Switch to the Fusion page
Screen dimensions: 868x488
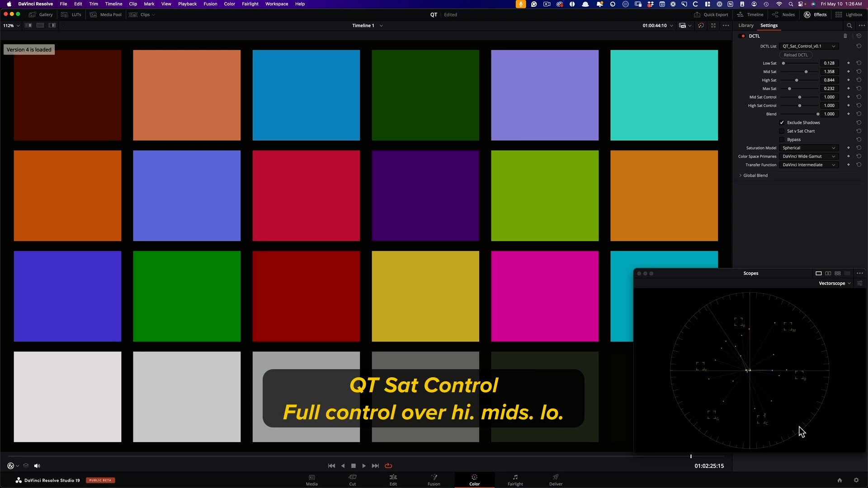(x=434, y=480)
